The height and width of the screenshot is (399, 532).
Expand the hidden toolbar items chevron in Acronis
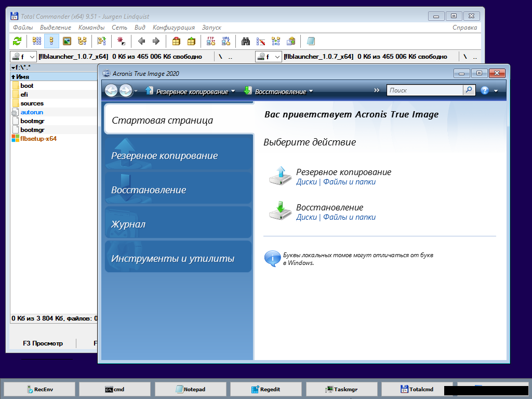pos(377,90)
